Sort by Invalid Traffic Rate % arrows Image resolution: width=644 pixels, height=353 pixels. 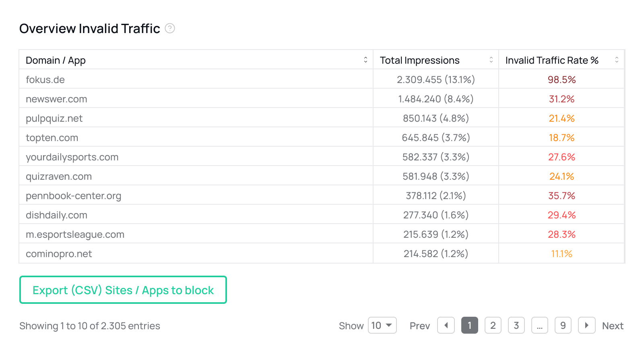tap(617, 60)
